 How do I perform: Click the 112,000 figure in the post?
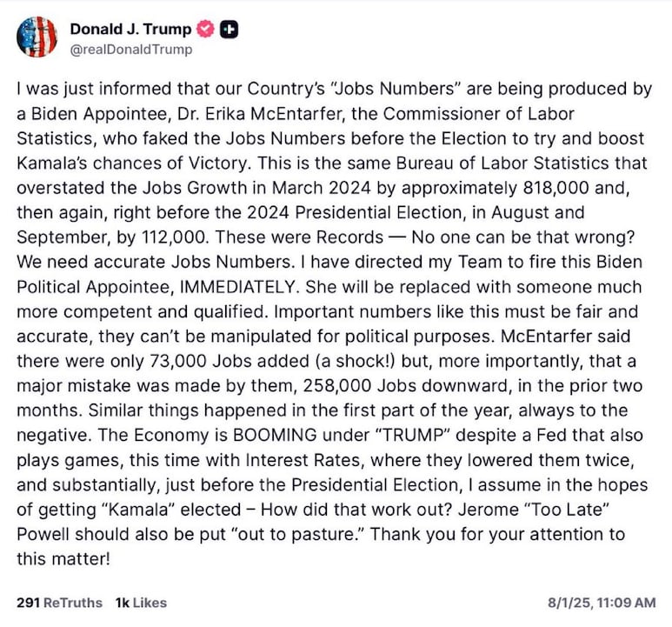(176, 237)
